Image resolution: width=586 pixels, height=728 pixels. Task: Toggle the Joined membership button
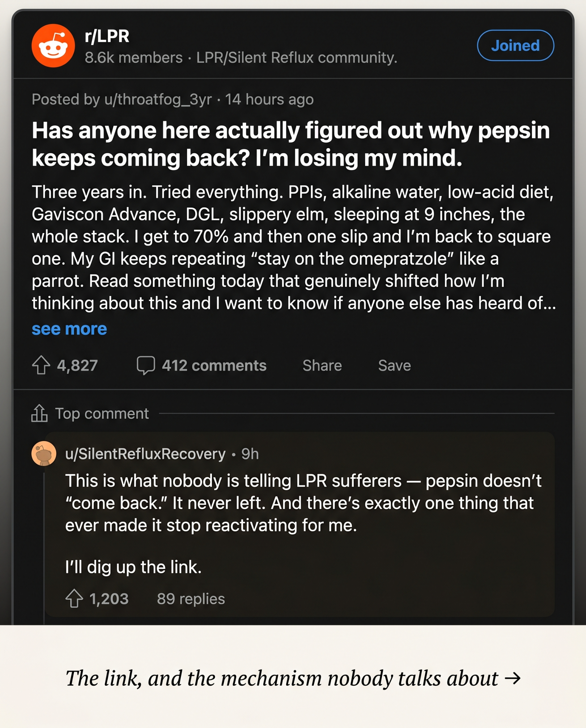(515, 45)
